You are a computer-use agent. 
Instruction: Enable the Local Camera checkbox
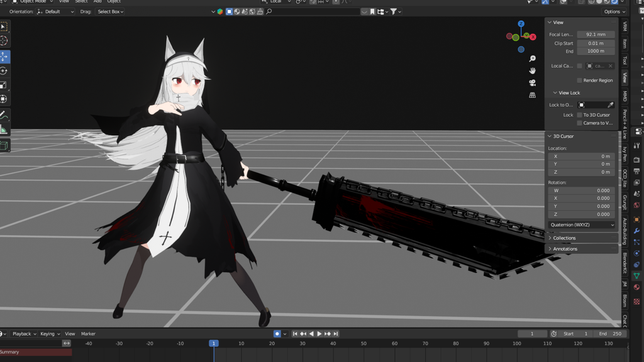[579, 65]
